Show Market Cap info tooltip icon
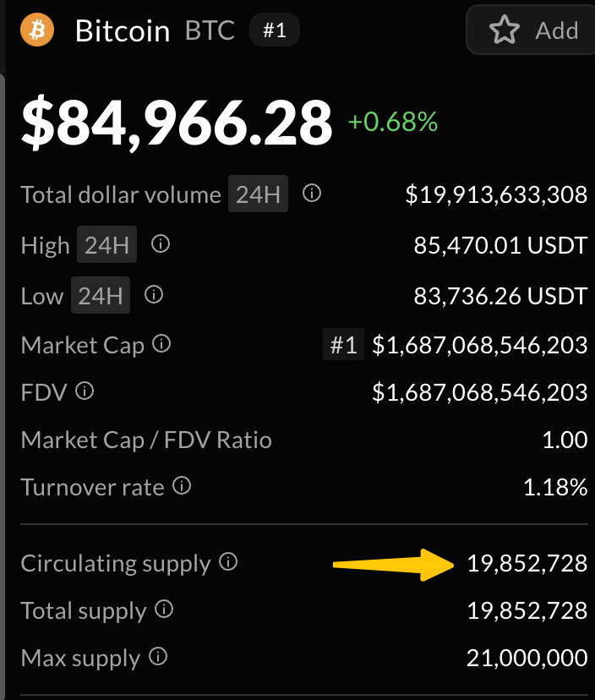 pos(162,344)
